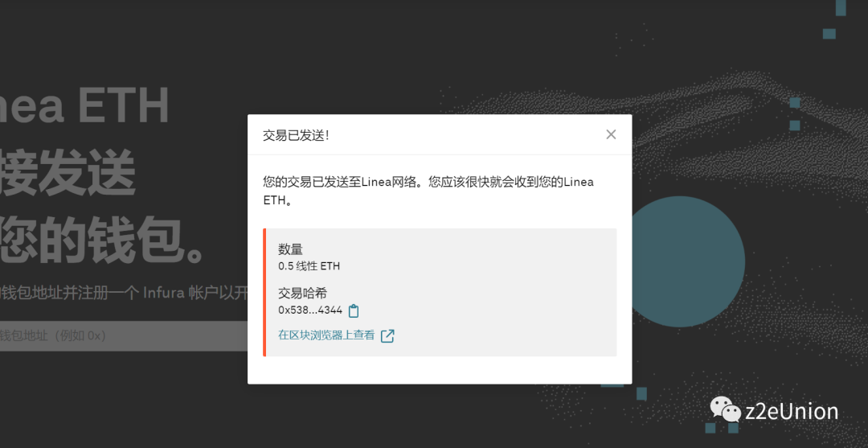
Task: Click the 交易哈希 label
Action: coord(302,294)
